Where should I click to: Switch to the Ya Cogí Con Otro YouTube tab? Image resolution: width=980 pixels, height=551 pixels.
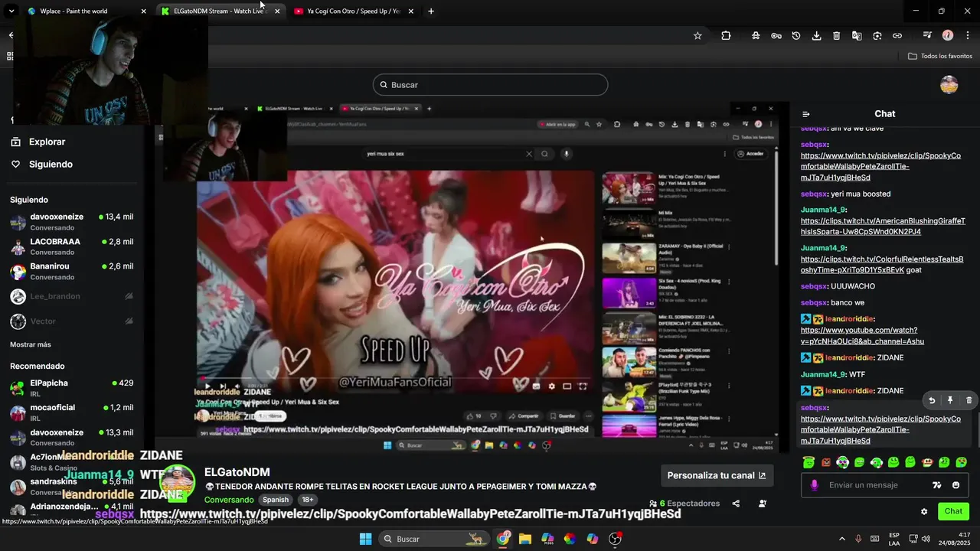[x=354, y=11]
